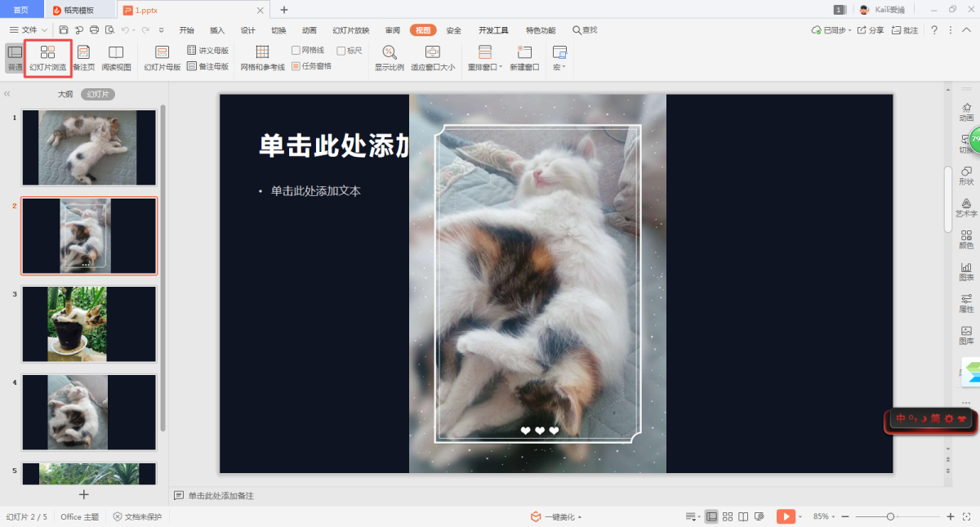Open the Notes Page (备注页) view
The width and height of the screenshot is (980, 527).
coord(83,57)
